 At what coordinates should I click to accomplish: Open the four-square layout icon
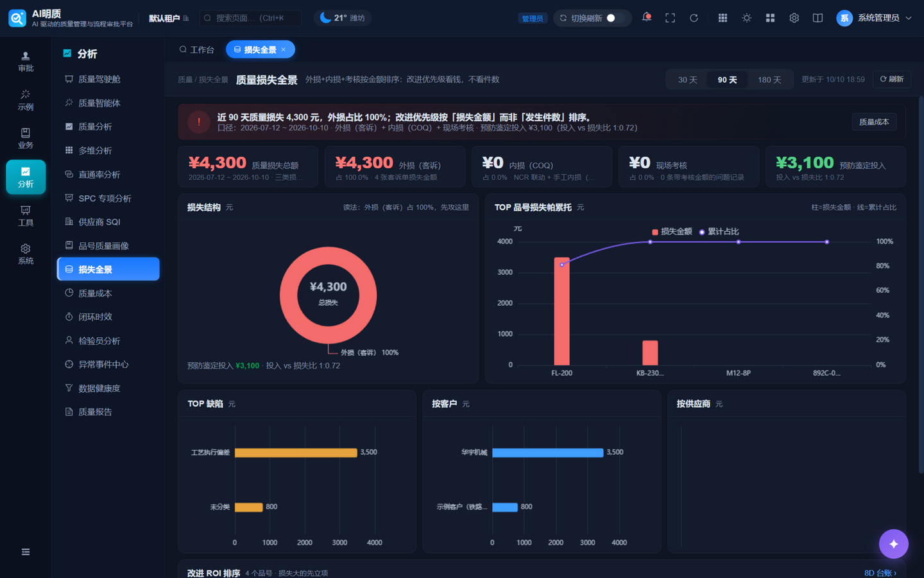point(770,18)
